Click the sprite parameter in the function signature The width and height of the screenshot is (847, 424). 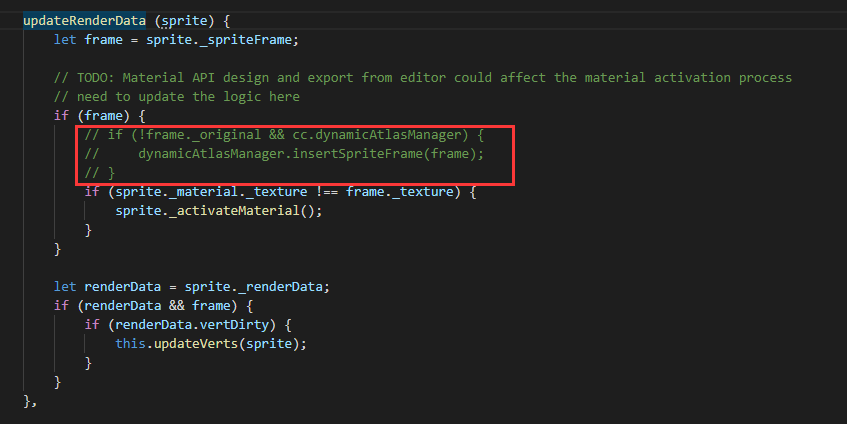click(x=180, y=20)
